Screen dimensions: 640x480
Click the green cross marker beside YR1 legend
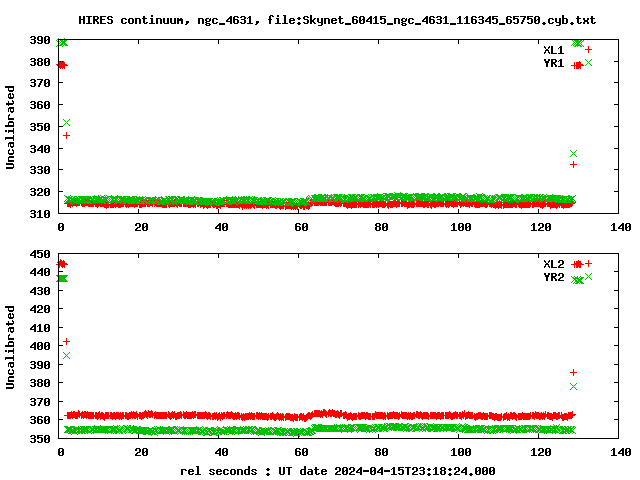tap(588, 62)
